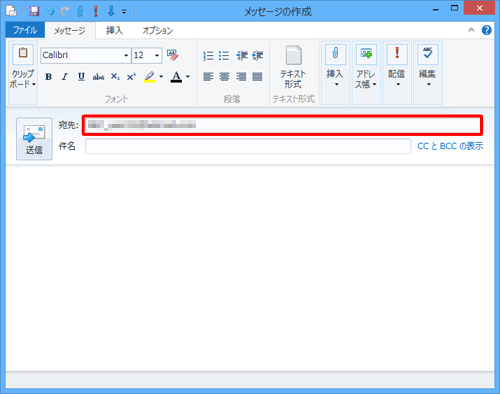Insert a numbered list
Image resolution: width=500 pixels, height=394 pixels.
208,56
